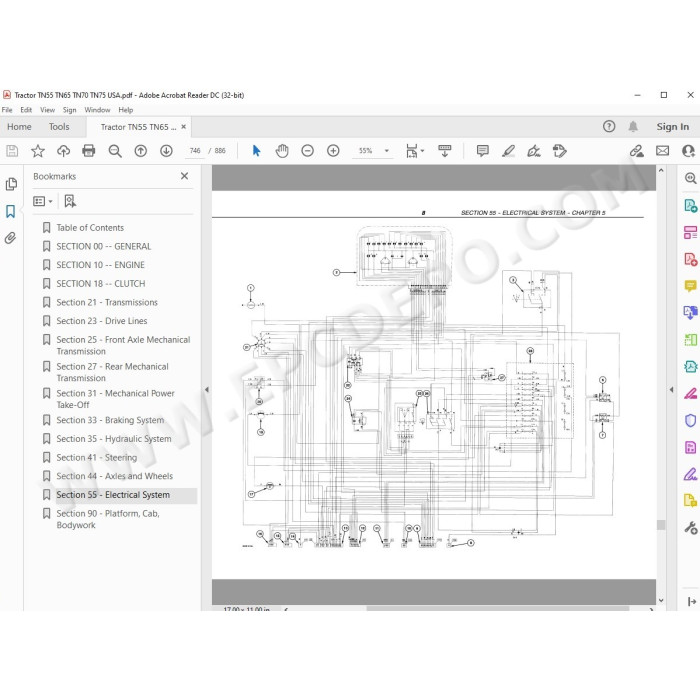Image resolution: width=700 pixels, height=700 pixels.
Task: Find current bookmark icon
Action: point(70,201)
